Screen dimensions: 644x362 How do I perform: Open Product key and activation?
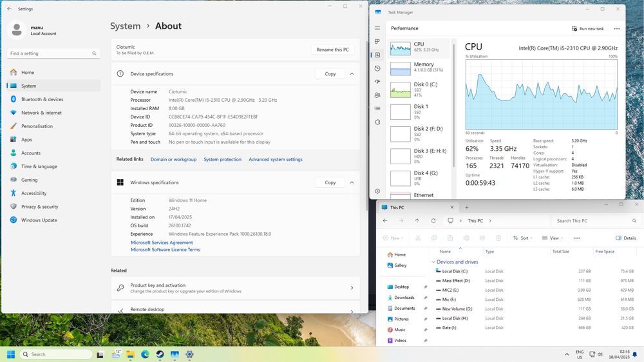pyautogui.click(x=235, y=288)
